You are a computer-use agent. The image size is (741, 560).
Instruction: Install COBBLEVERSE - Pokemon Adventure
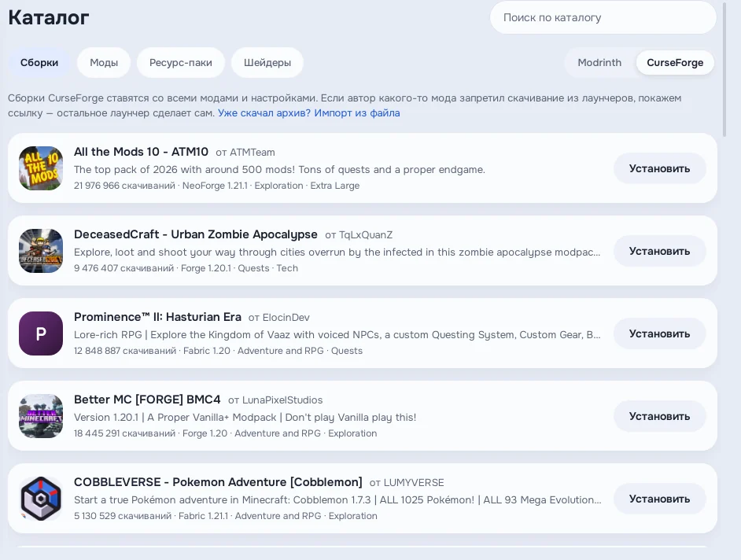659,499
